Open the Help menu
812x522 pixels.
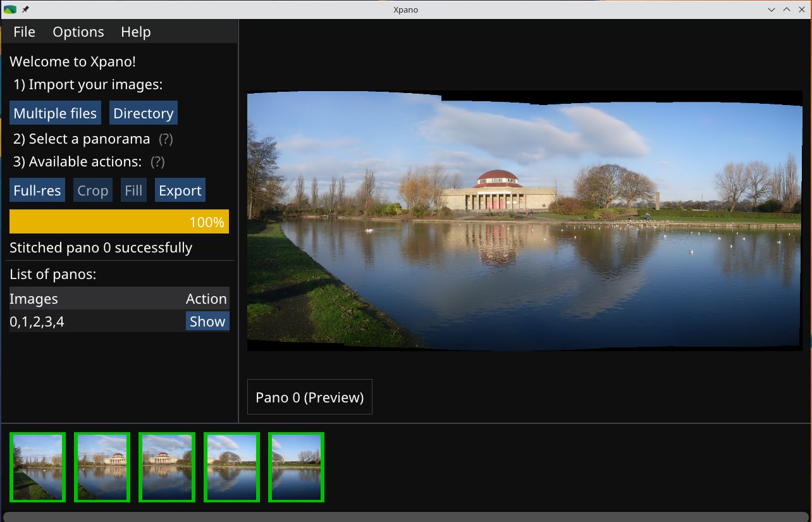coord(136,32)
